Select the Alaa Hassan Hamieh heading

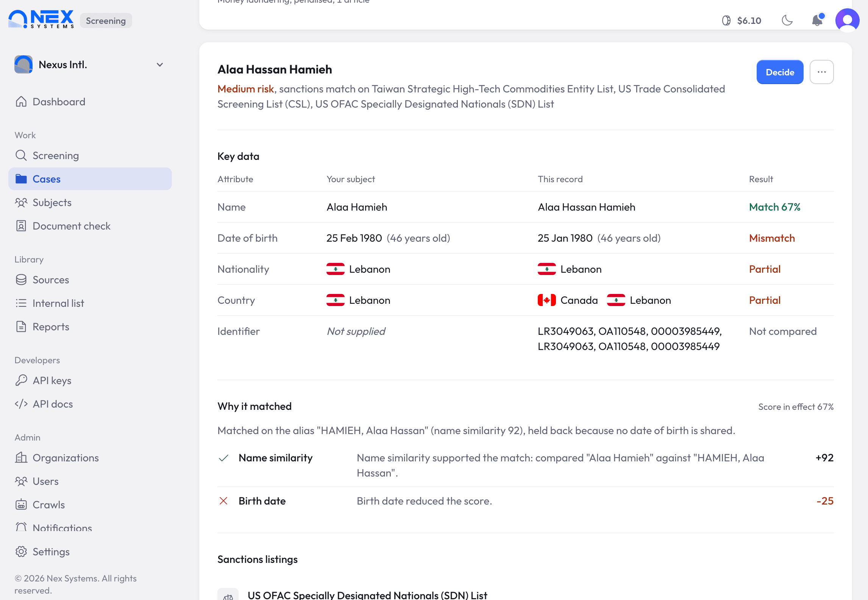pos(275,69)
